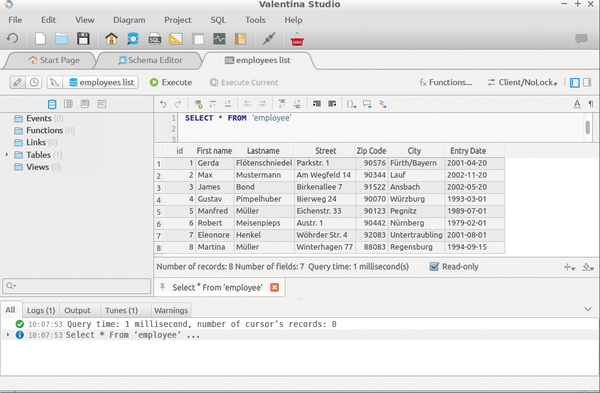This screenshot has width=600, height=393.
Task: Create a new document with blank page icon
Action: [40, 39]
